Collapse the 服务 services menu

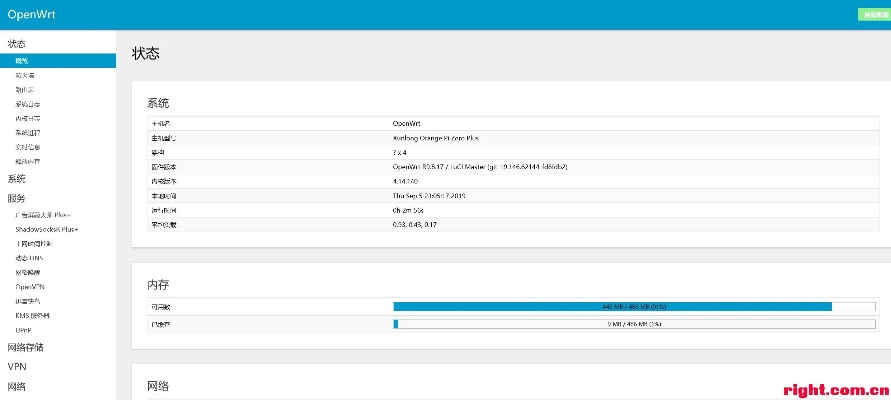pyautogui.click(x=17, y=198)
